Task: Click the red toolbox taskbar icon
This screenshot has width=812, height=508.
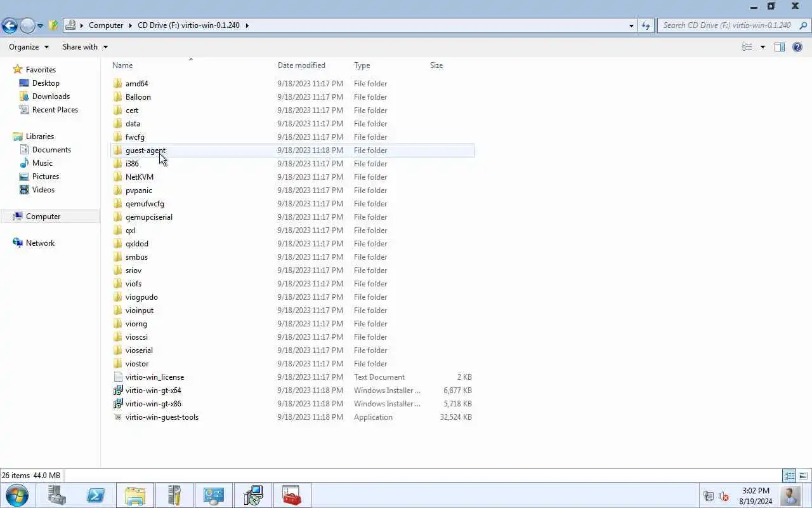Action: click(x=292, y=495)
